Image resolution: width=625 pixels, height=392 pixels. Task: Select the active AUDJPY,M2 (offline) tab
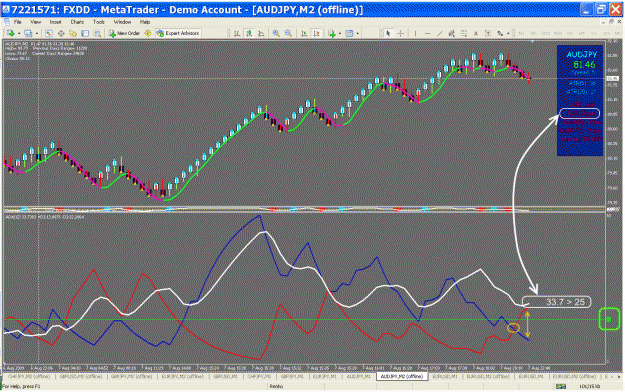coord(402,376)
